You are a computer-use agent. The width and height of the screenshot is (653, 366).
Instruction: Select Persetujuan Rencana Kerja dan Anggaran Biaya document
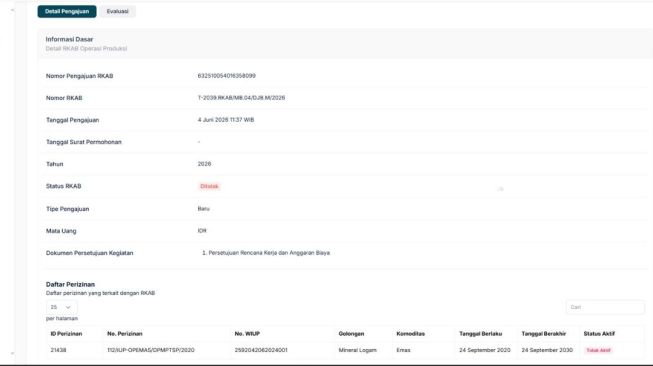[x=269, y=253]
